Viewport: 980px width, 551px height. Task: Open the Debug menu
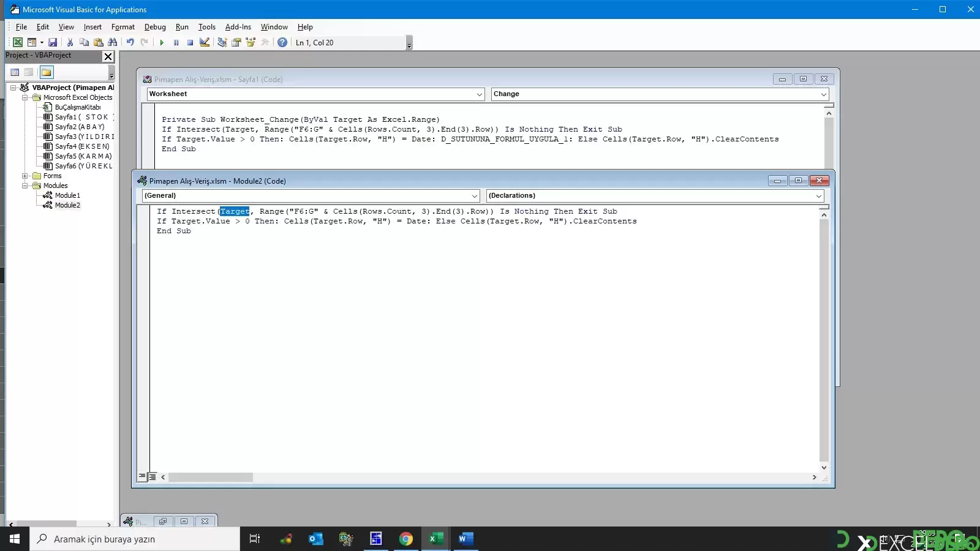click(155, 27)
